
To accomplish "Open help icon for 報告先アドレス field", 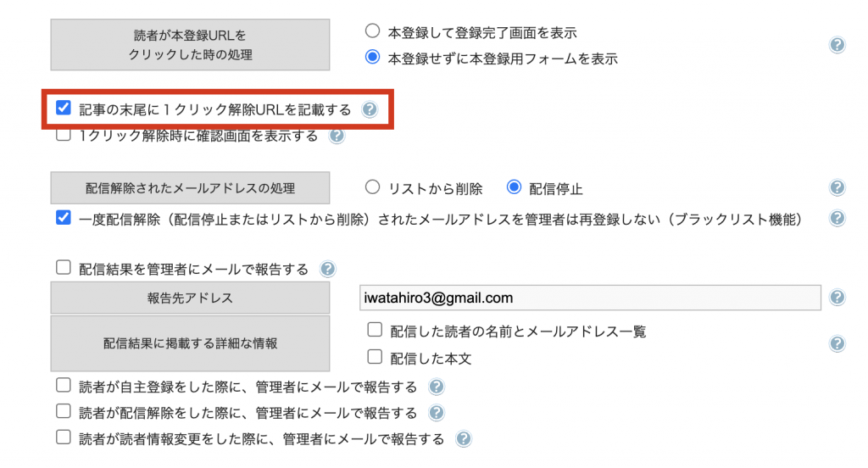I will (x=837, y=298).
